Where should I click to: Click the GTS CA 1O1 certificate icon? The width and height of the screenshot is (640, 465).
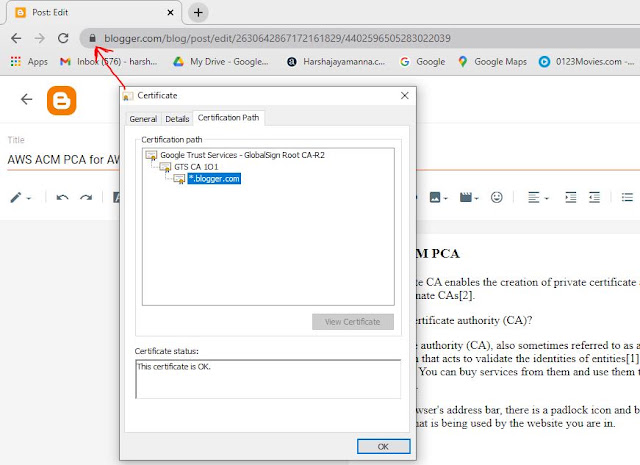[165, 167]
